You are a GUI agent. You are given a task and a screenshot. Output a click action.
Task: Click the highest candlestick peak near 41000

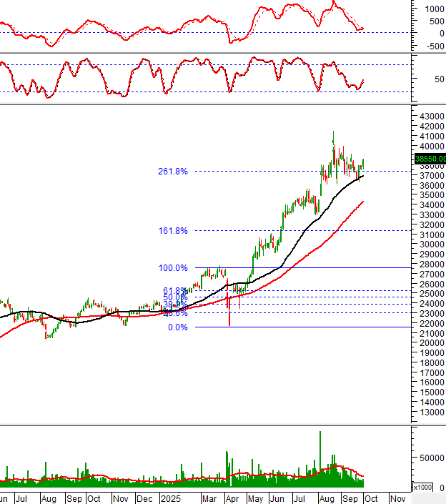(x=333, y=133)
